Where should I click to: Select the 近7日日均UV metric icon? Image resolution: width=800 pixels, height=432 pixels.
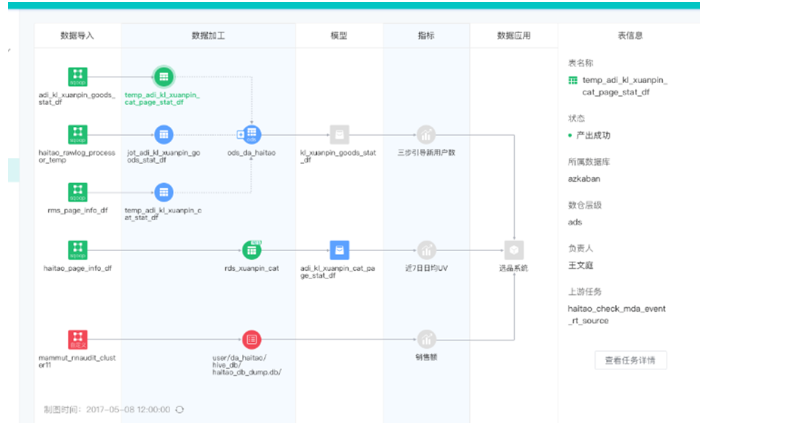(x=426, y=250)
